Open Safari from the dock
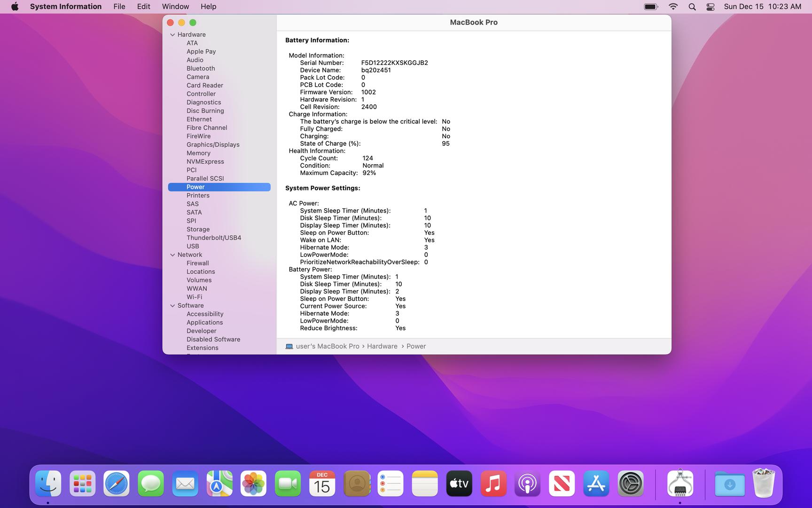Image resolution: width=812 pixels, height=508 pixels. pos(116,484)
